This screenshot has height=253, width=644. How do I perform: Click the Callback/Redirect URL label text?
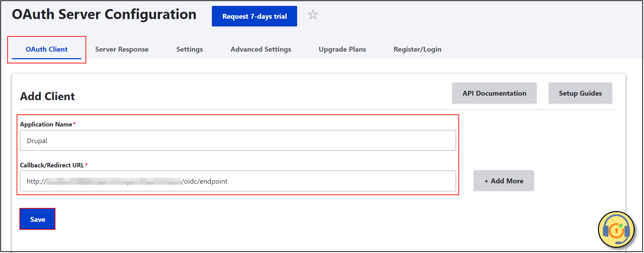pyautogui.click(x=52, y=165)
